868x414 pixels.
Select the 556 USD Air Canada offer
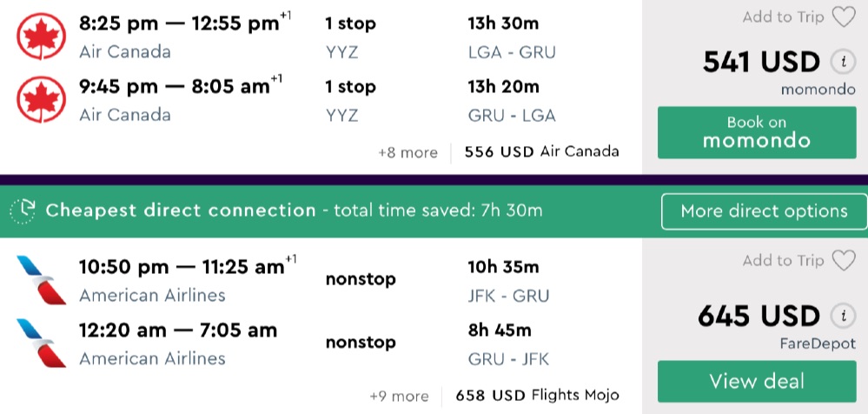[541, 151]
